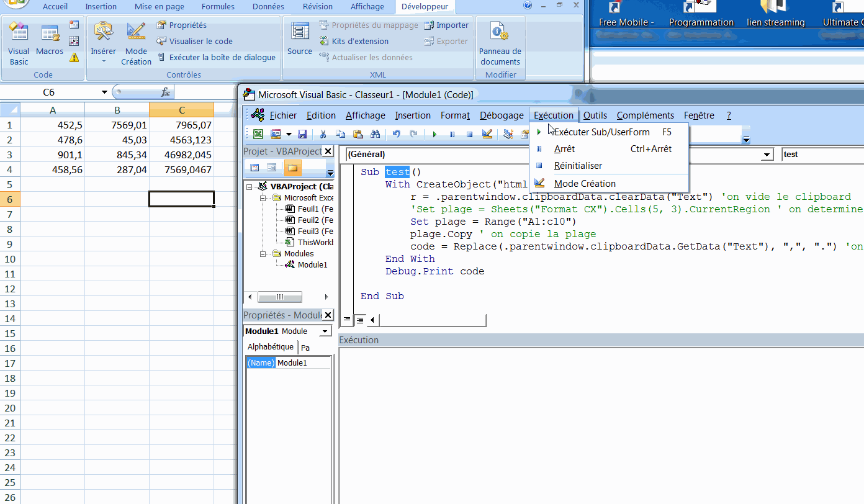Run the macro with green play icon

tap(434, 134)
